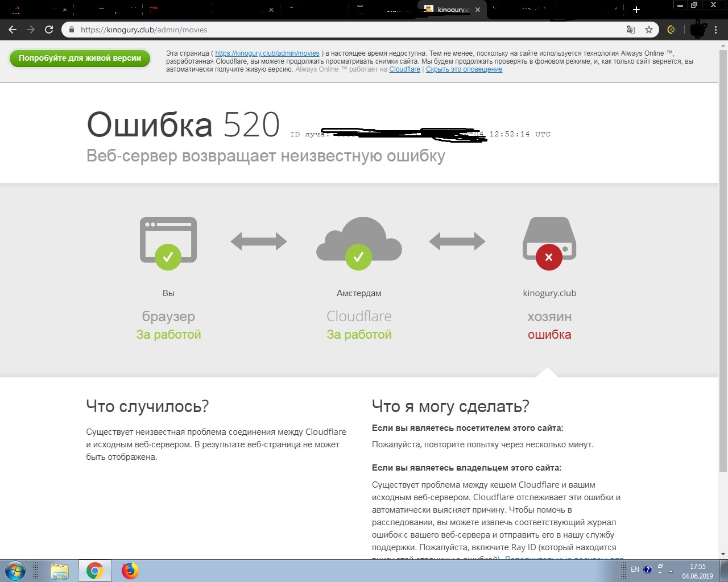Bookmark this page with the star
The width and height of the screenshot is (728, 582).
click(x=648, y=30)
